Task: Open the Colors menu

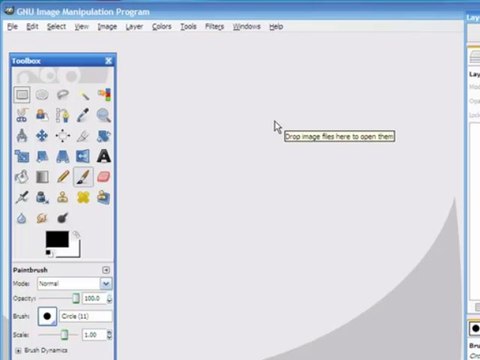Action: 162,27
